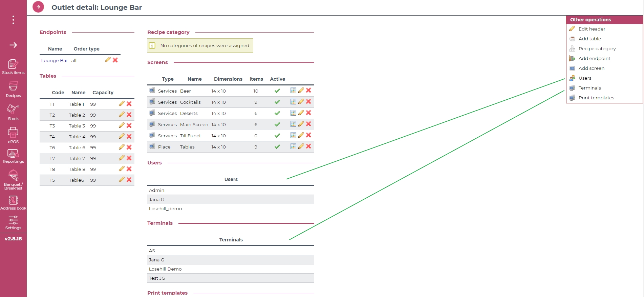Select the AS terminal row
Viewport: 644px width, 297px height.
[231, 251]
